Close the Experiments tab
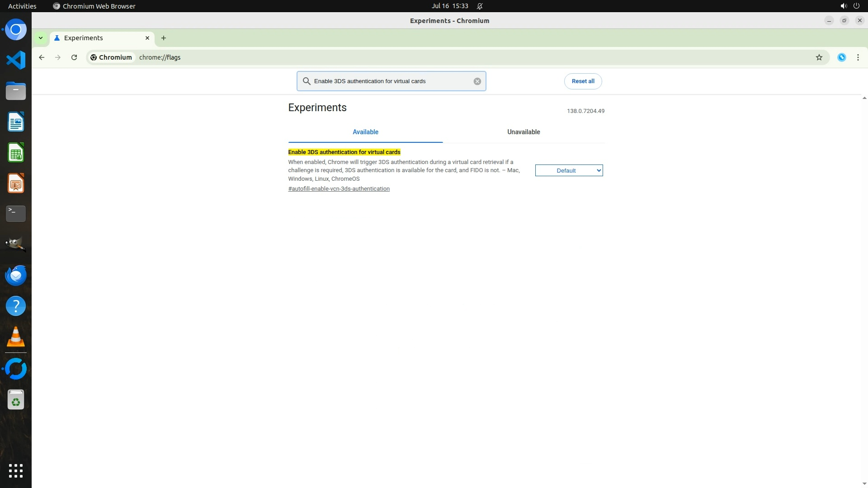The height and width of the screenshot is (488, 868). click(x=147, y=38)
